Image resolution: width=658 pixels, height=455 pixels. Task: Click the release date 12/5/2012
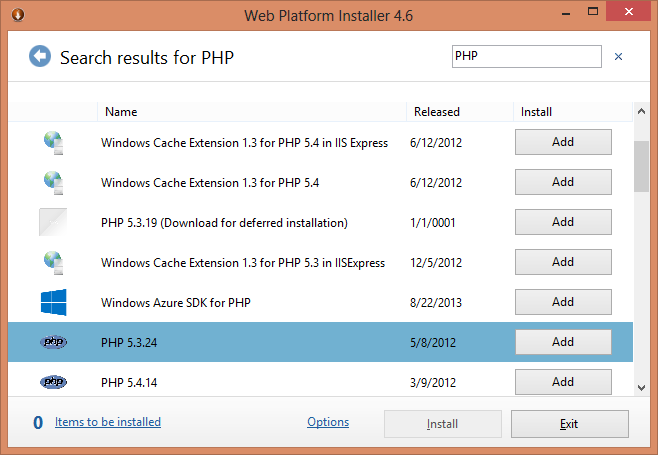(x=436, y=263)
